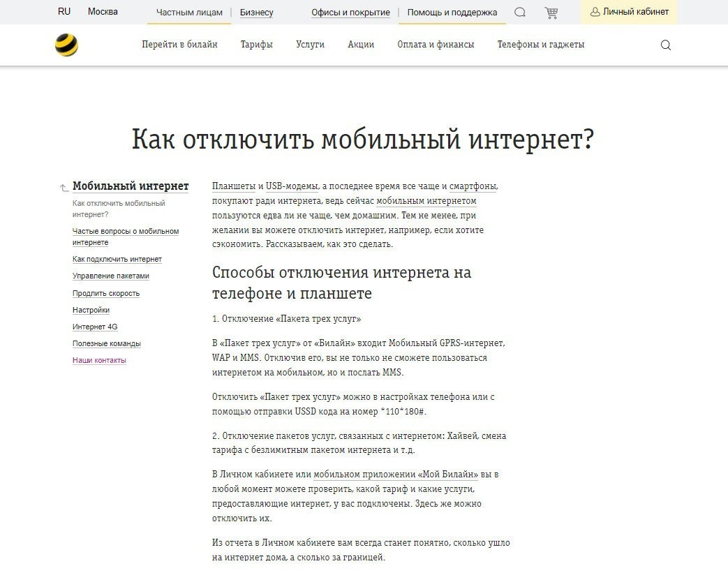
Task: Click the shopping cart icon
Action: [551, 12]
